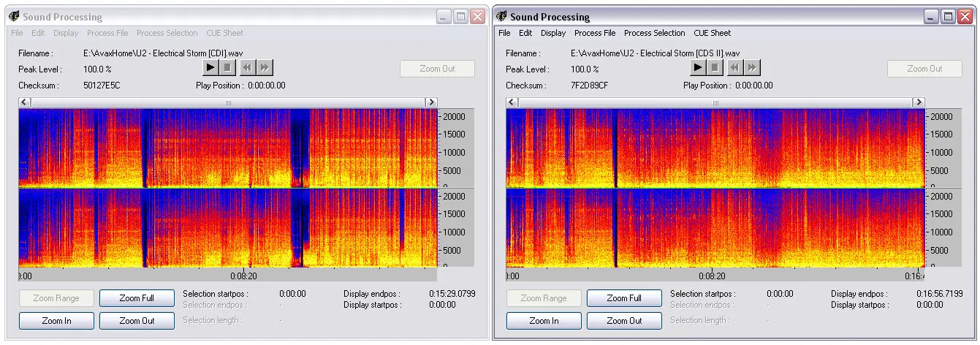The width and height of the screenshot is (980, 345).
Task: Click upper channel spectrogram in left window
Action: coord(227,148)
